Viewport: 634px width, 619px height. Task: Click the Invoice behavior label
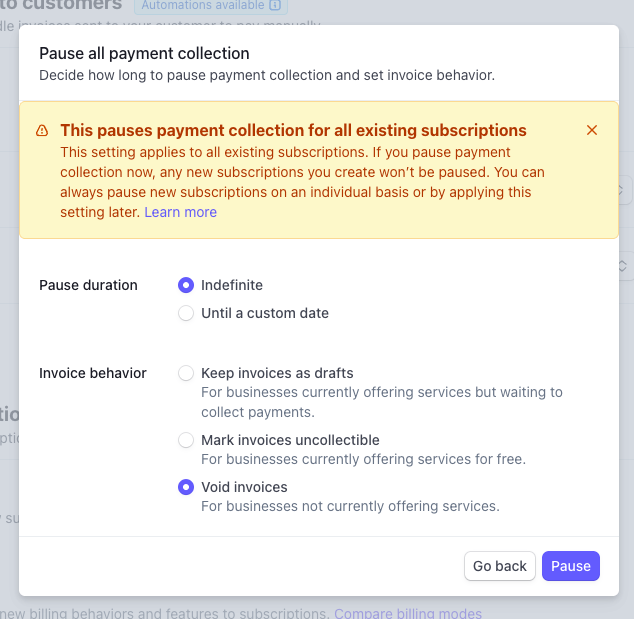coord(93,373)
